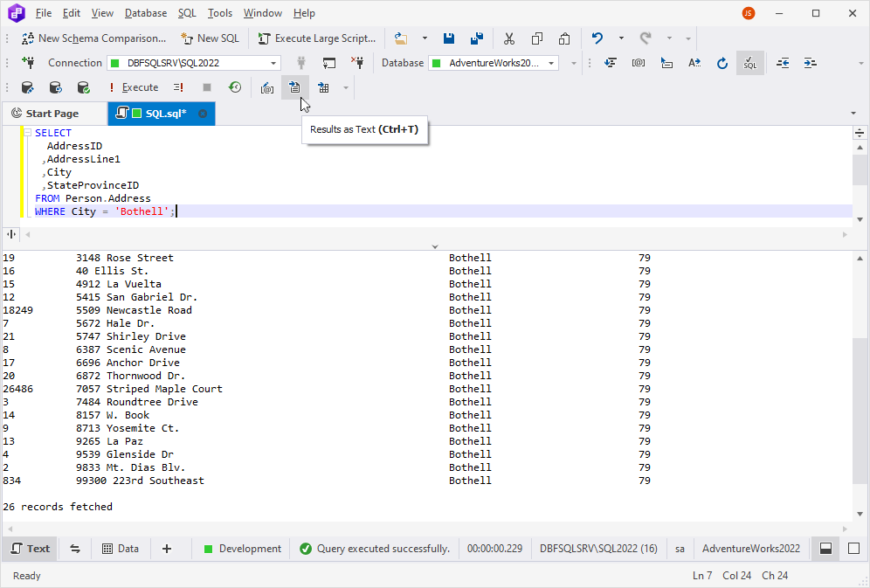Open the document tabs list dropdown arrow

853,114
